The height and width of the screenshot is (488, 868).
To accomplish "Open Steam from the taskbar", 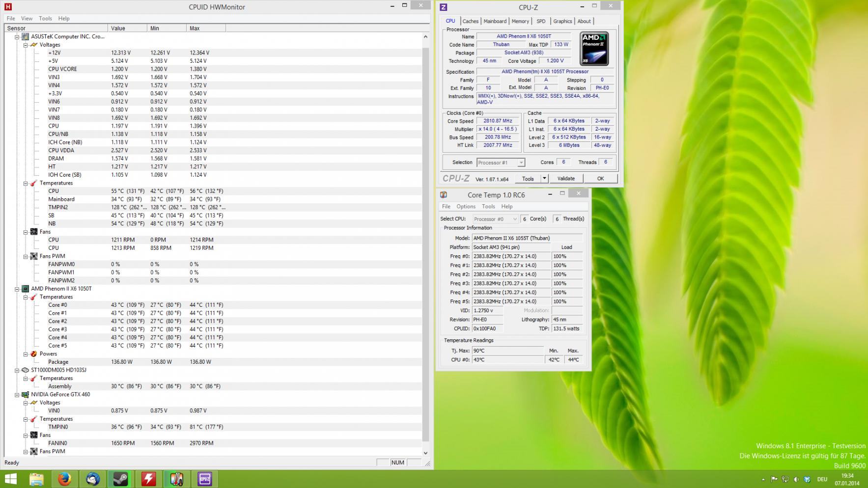I will tap(120, 479).
